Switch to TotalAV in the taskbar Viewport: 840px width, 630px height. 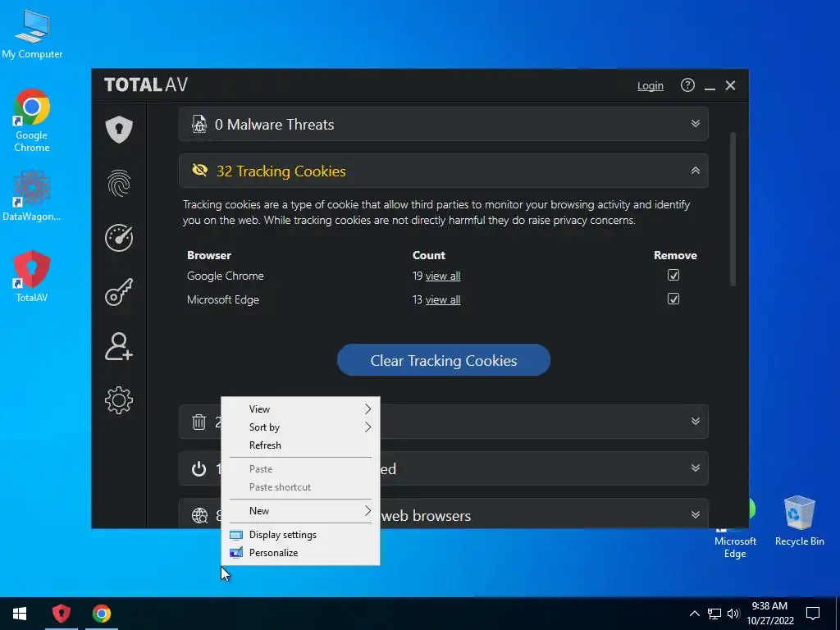click(x=61, y=614)
